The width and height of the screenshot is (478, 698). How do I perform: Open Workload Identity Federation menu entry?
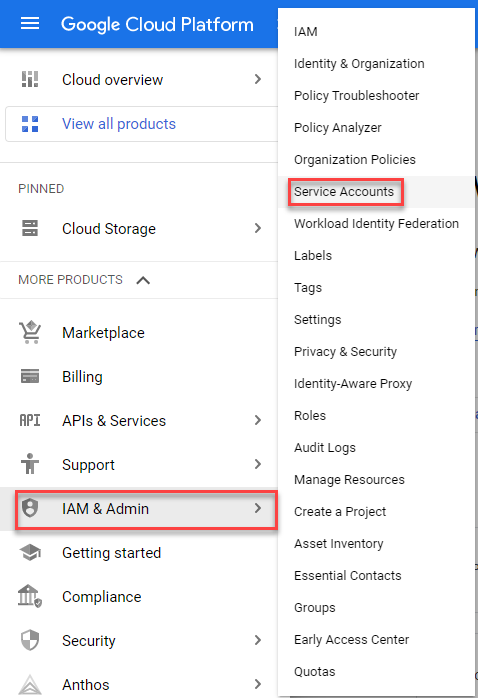(376, 223)
